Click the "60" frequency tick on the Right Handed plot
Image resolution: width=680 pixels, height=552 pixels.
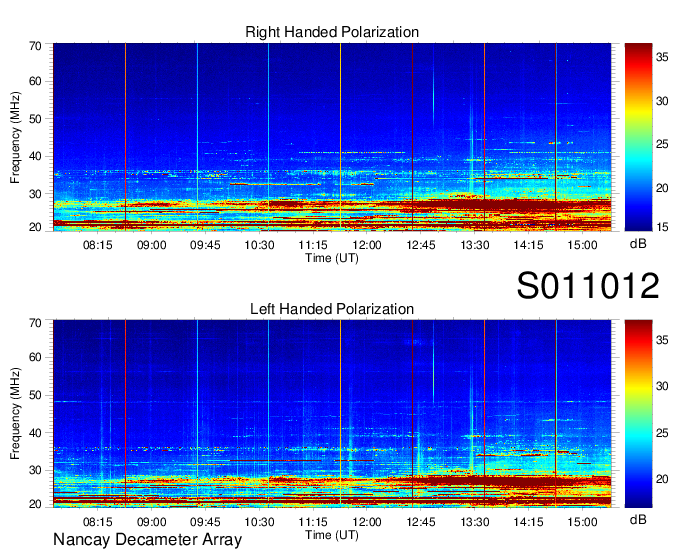pos(35,81)
